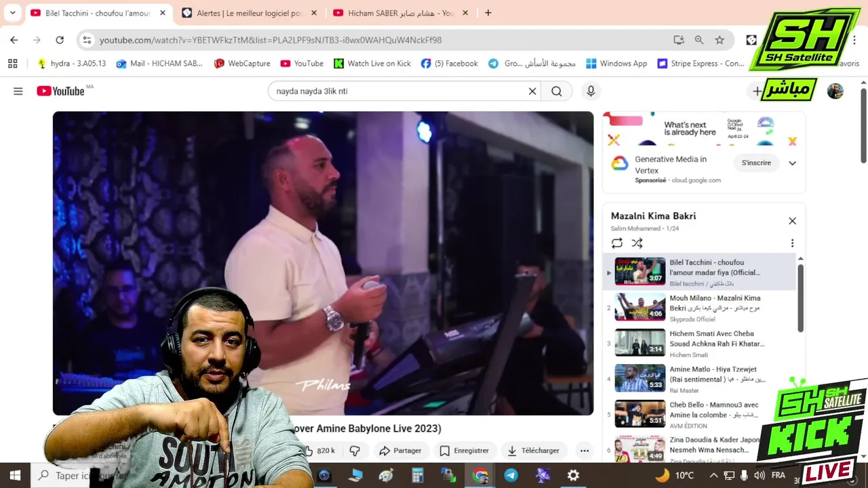Clear the YouTube search box text
Viewport: 868px width, 488px height.
click(x=532, y=91)
